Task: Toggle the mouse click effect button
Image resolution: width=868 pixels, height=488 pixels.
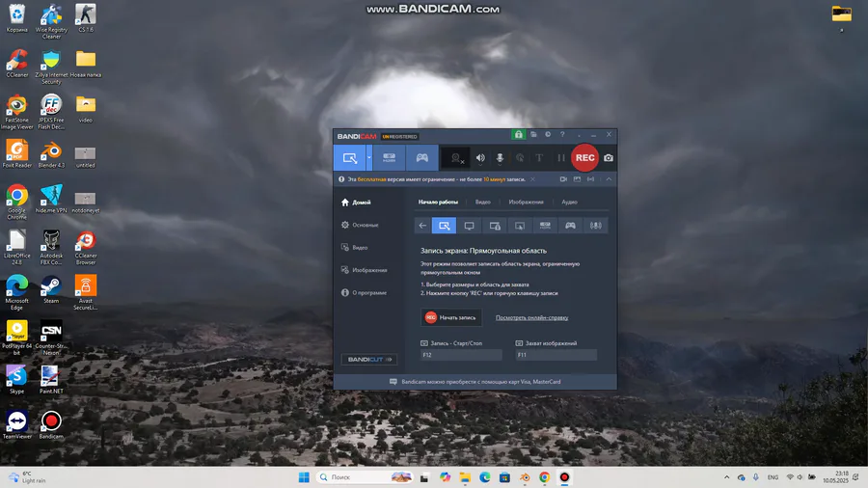Action: click(x=519, y=158)
